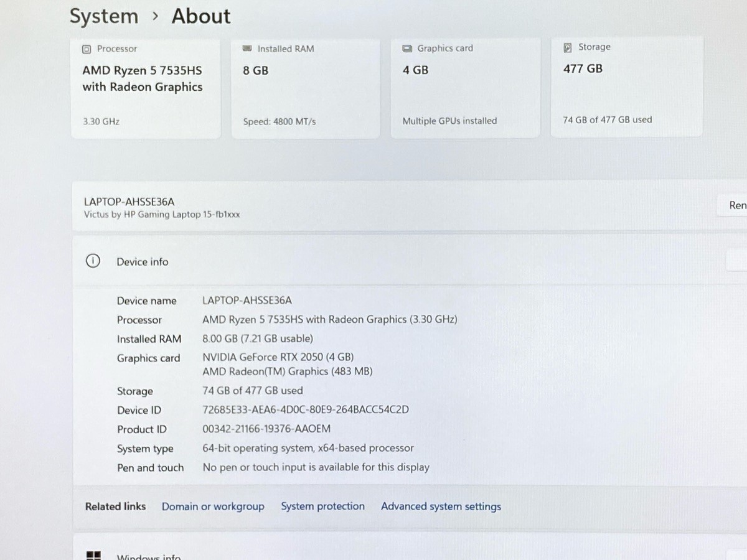Click the LAPTOP-AHSSE36A PC name header
Image resolution: width=747 pixels, height=560 pixels.
pyautogui.click(x=129, y=202)
